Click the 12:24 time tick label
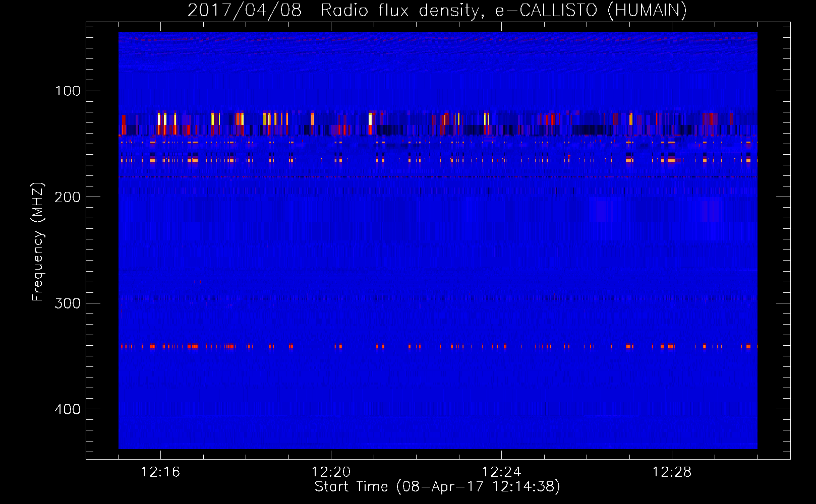Viewport: 816px width, 504px height. [501, 472]
